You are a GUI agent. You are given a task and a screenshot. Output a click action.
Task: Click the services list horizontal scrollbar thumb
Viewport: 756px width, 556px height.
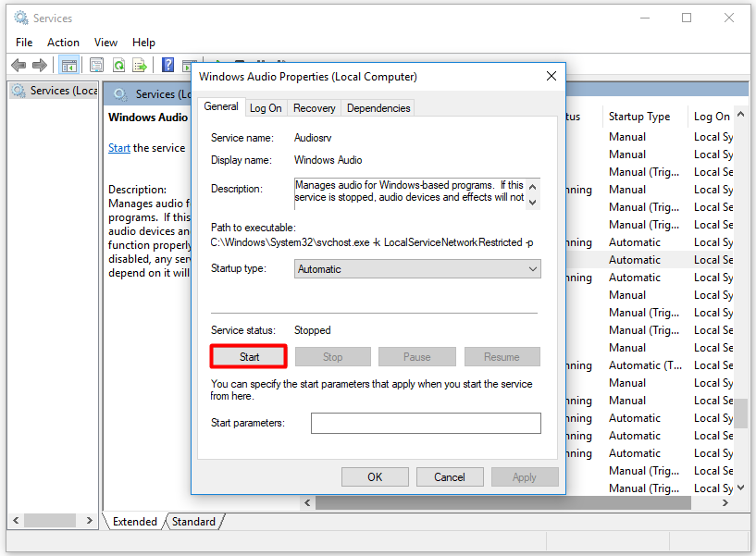pos(502,503)
